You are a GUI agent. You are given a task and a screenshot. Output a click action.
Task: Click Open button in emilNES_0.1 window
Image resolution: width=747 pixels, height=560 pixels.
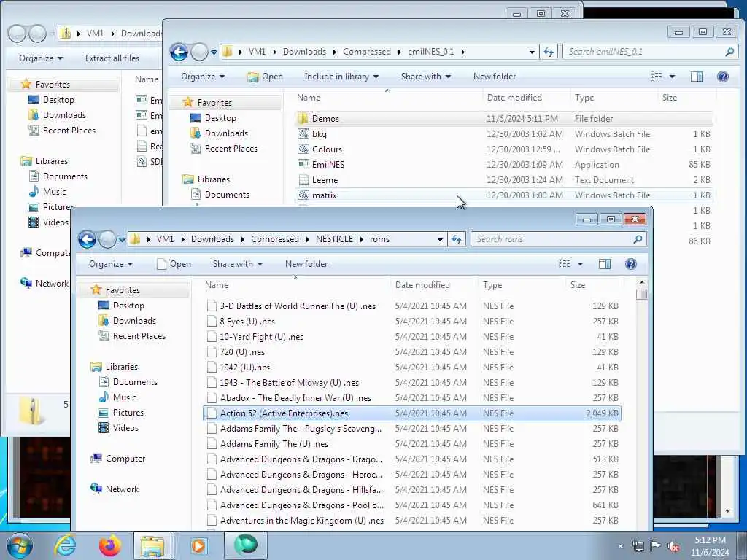(x=266, y=77)
